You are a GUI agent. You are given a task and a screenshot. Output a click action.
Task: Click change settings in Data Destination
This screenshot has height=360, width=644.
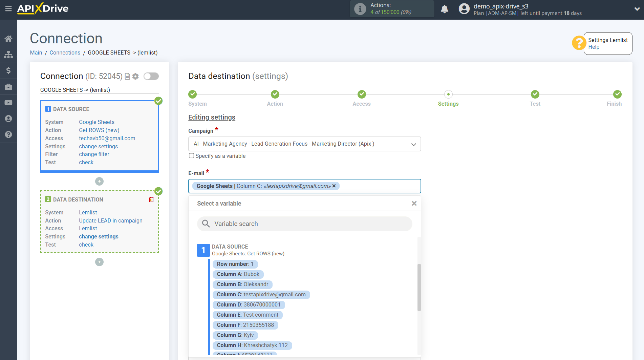pyautogui.click(x=99, y=236)
